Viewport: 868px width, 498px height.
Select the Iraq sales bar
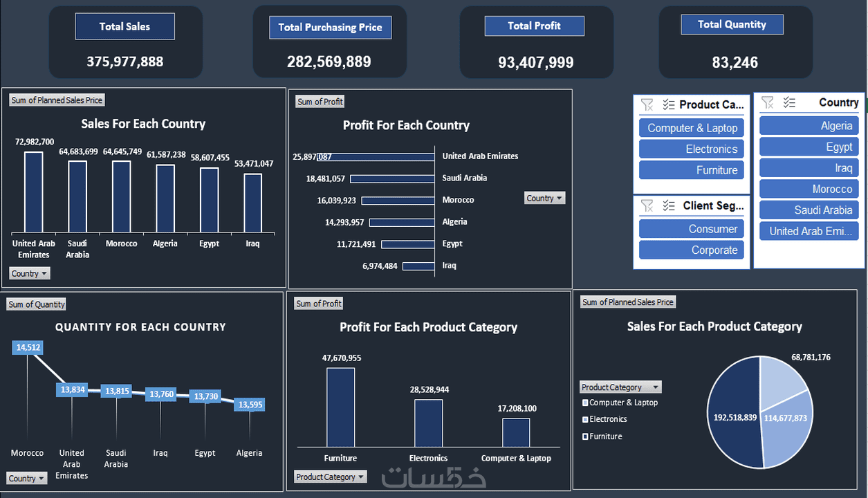pos(253,203)
